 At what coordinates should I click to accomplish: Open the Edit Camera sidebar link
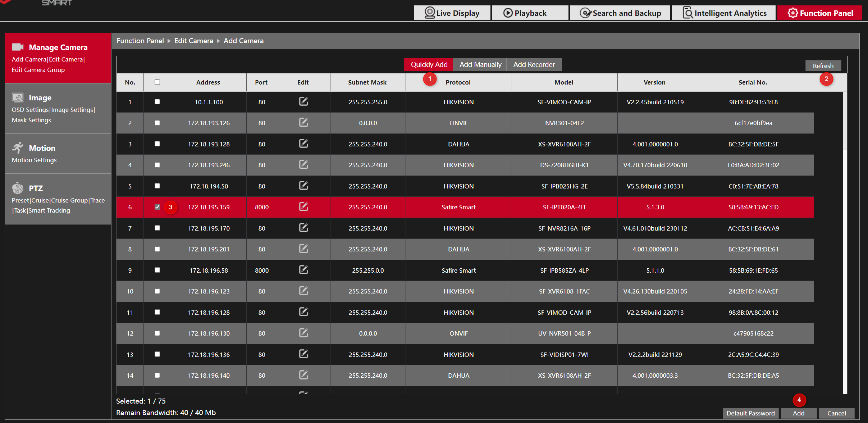66,59
